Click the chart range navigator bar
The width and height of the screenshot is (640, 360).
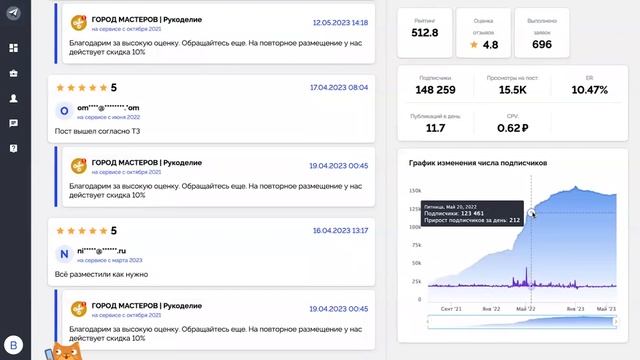(x=522, y=322)
